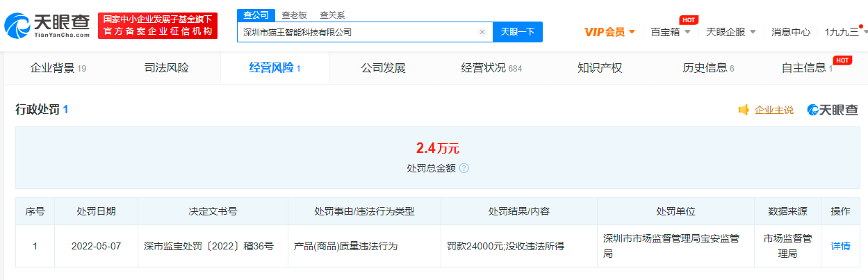Open 详情 link for the penalty record
Image resolution: width=868 pixels, height=280 pixels.
coord(840,246)
